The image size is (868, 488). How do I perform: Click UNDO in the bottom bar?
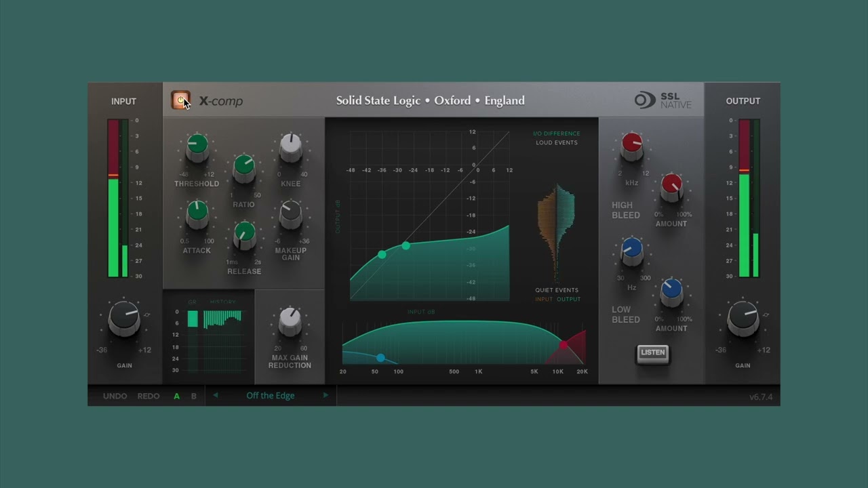pos(115,396)
